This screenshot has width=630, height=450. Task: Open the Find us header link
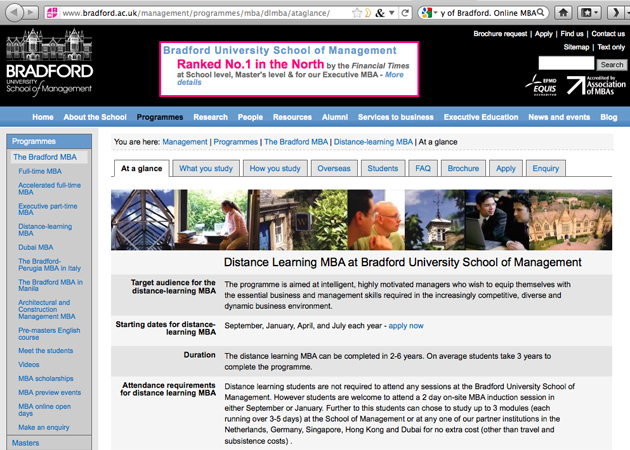[x=572, y=34]
